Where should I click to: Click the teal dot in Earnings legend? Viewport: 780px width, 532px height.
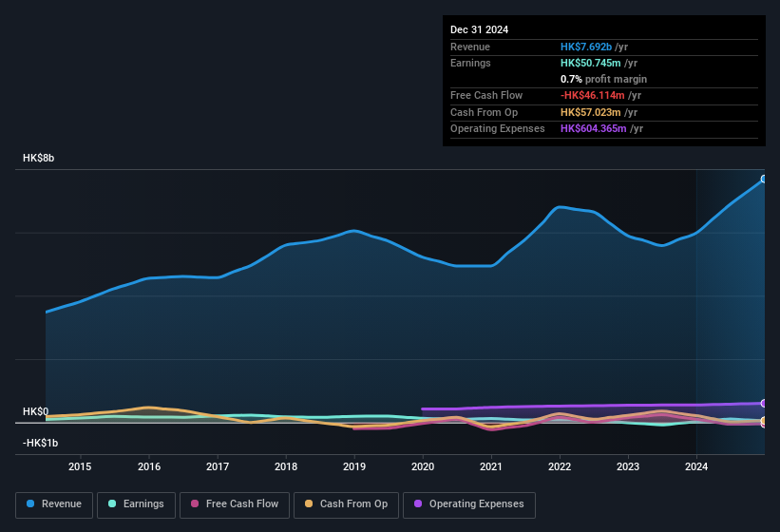(112, 503)
